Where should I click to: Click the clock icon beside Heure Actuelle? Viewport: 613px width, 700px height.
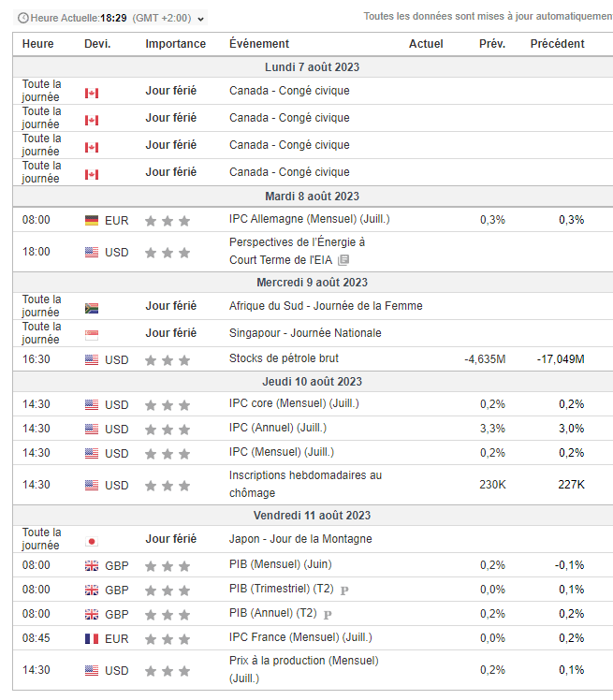[23, 18]
